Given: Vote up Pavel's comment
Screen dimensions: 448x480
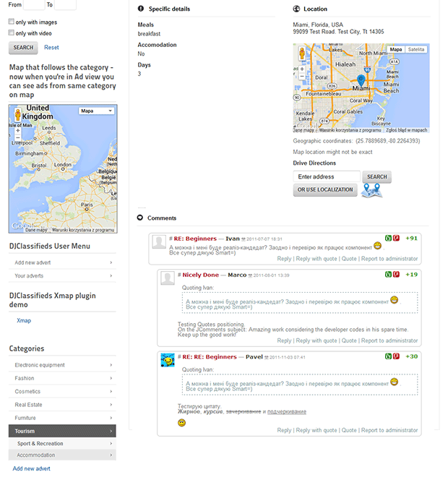Looking at the screenshot, I should [388, 356].
